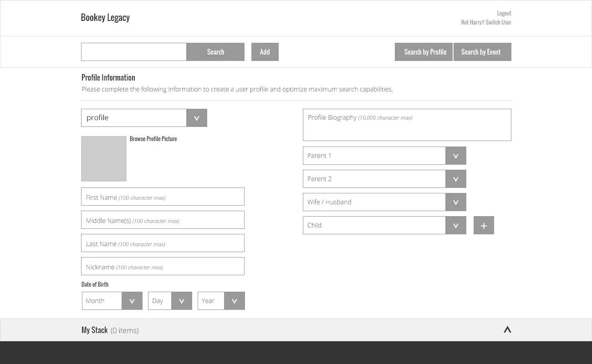Focus the First Name field
The height and width of the screenshot is (364, 592).
point(163,197)
